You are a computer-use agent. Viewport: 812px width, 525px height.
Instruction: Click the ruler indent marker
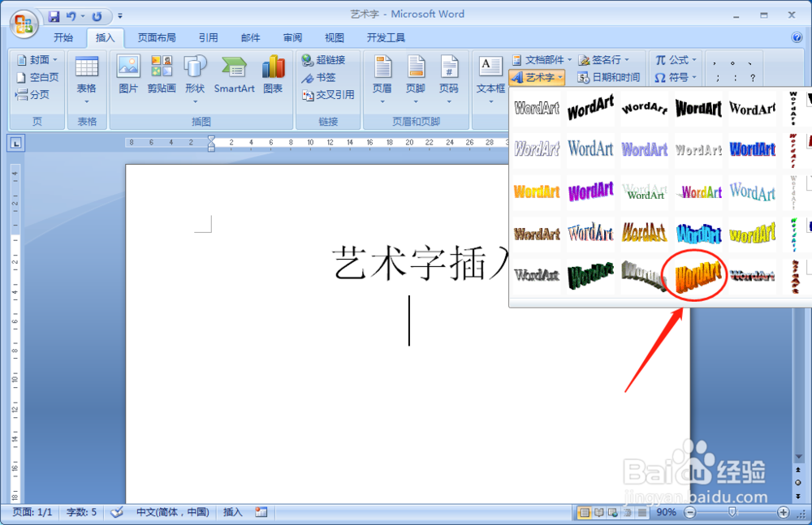click(211, 144)
